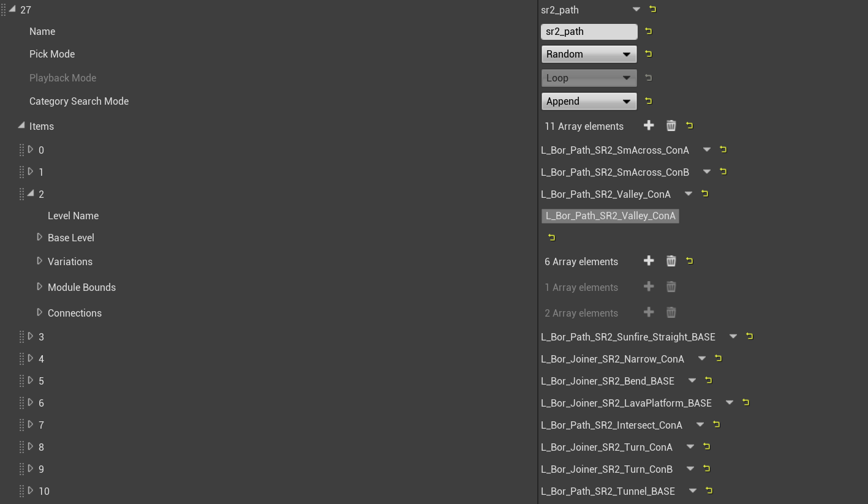The width and height of the screenshot is (868, 504).
Task: Open options arrow for L_Bor_Joiner_SR2_Narrow_ConA
Action: 702,358
